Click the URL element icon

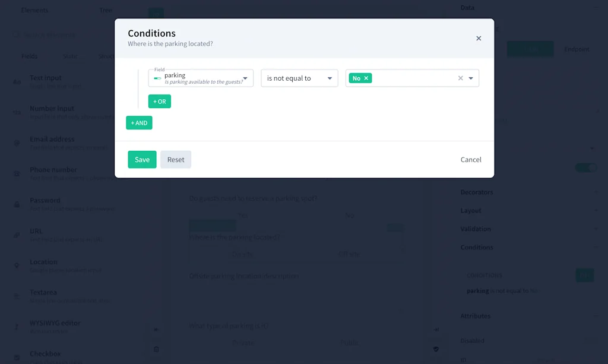(17, 235)
